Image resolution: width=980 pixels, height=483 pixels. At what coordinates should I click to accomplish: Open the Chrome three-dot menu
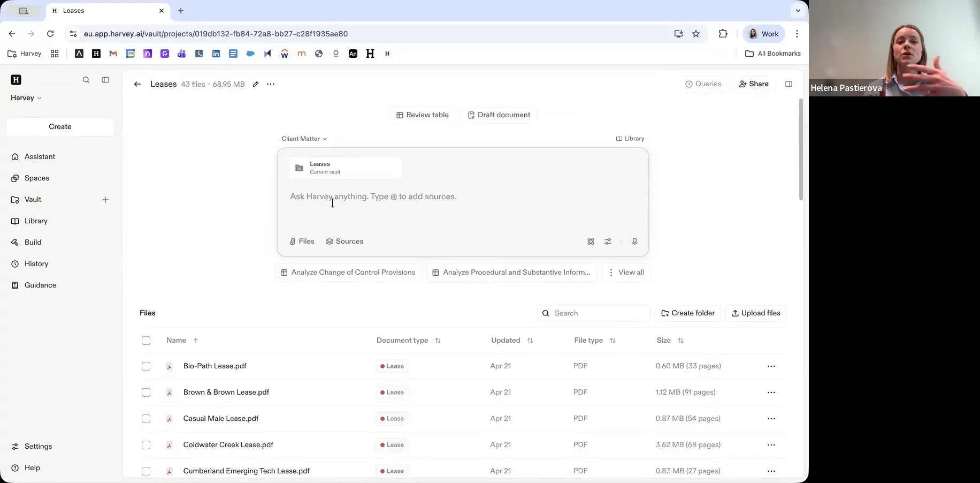coord(797,34)
